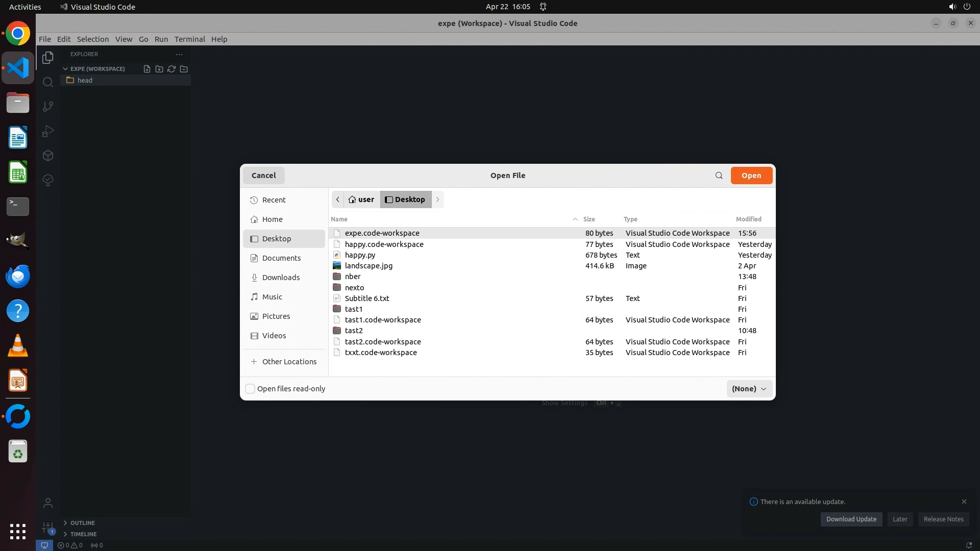Enable Open files read-only checkbox
Screen dimensions: 980x551
tap(250, 389)
